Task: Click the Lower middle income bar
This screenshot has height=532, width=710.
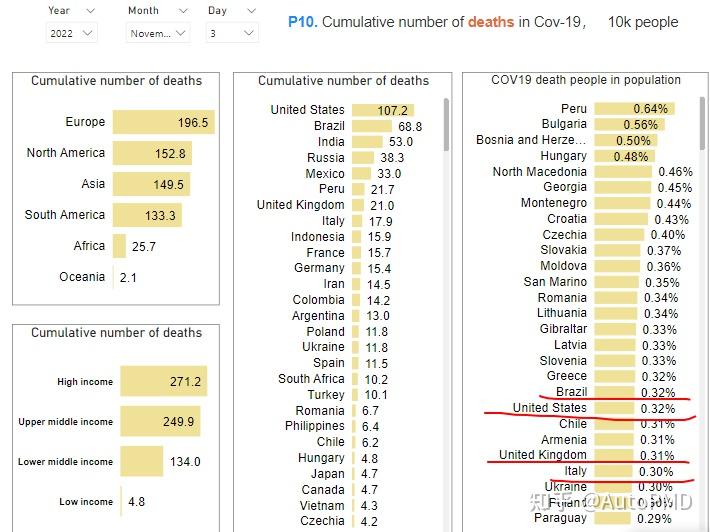Action: click(142, 461)
